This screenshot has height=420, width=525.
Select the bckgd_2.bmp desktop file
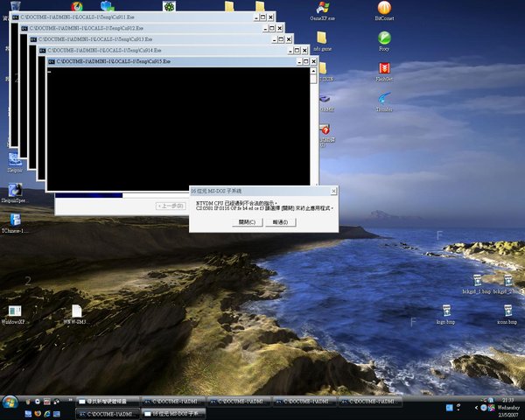(507, 284)
